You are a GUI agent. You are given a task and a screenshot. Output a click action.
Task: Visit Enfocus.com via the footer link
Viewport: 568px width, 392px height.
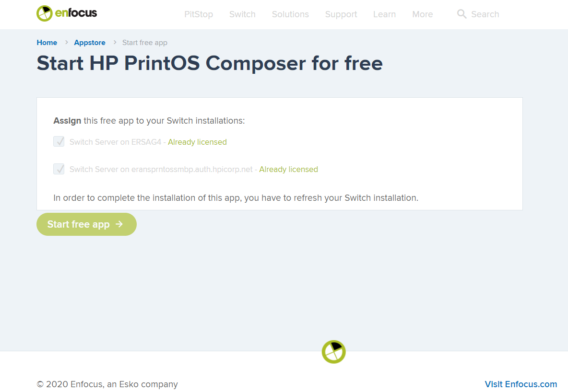tap(521, 384)
